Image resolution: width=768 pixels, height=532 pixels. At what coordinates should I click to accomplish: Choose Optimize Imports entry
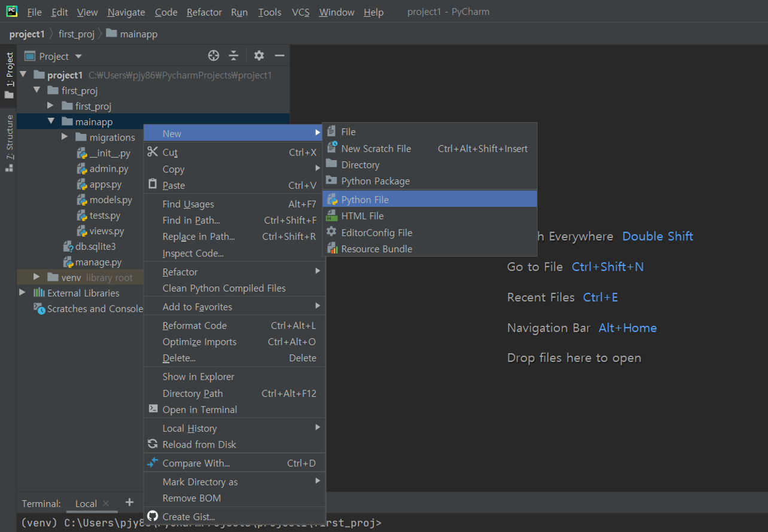point(234,342)
